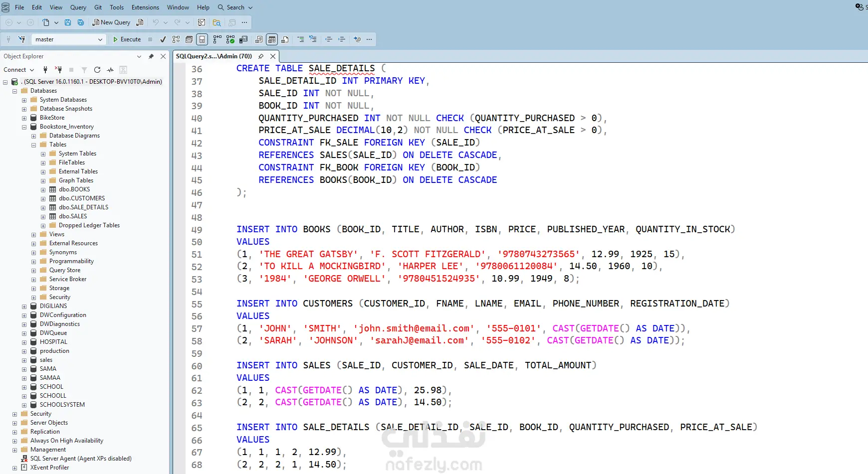868x474 pixels.
Task: Click the Save icon
Action: click(68, 22)
